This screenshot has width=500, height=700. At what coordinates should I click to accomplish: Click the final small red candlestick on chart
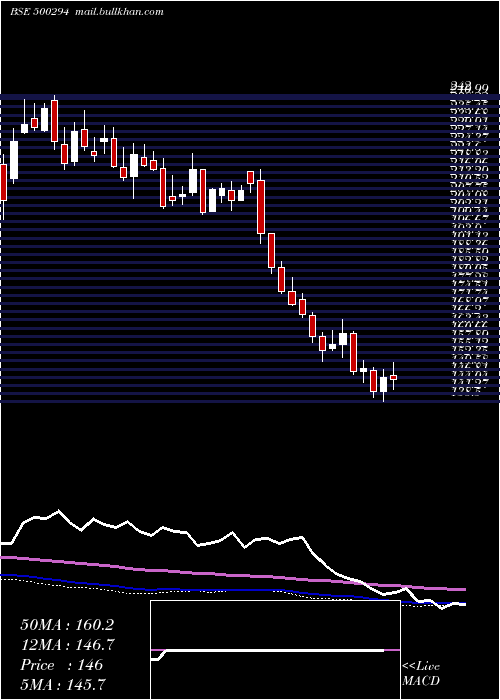click(x=393, y=377)
